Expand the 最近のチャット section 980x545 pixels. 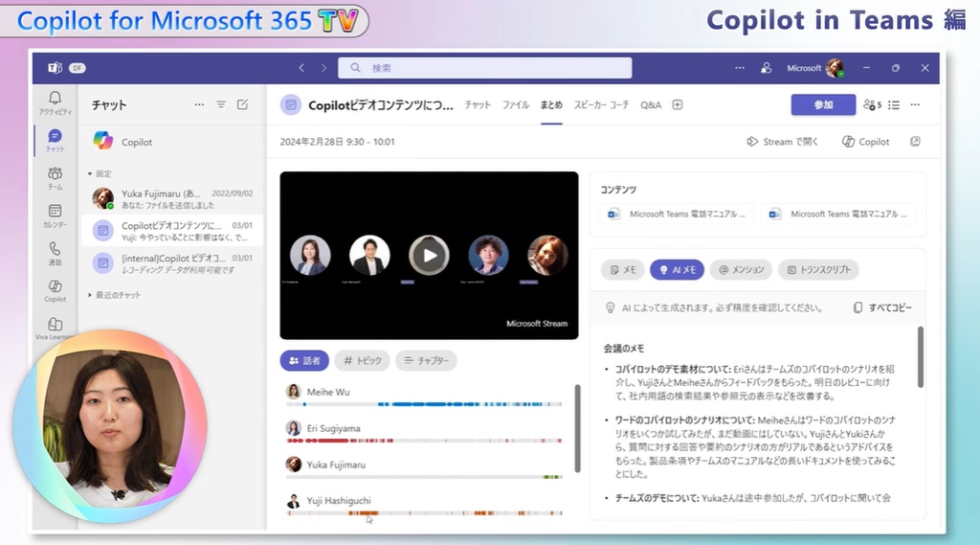pyautogui.click(x=114, y=295)
